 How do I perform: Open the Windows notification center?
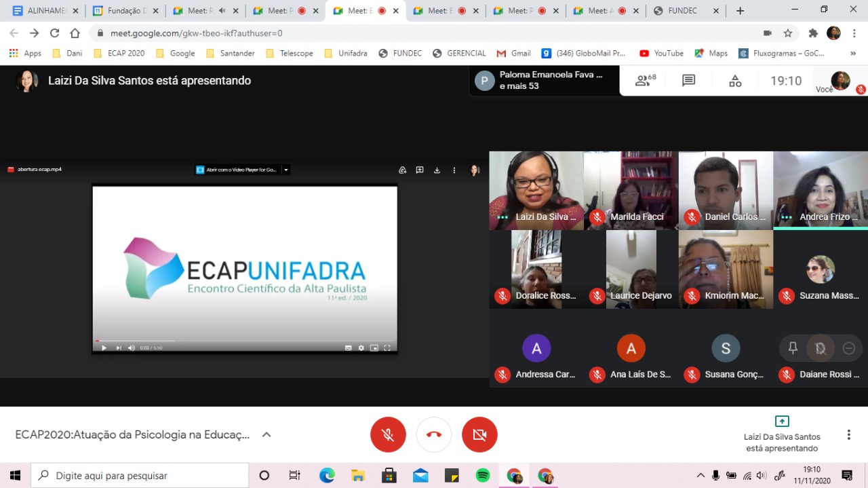coord(847,475)
